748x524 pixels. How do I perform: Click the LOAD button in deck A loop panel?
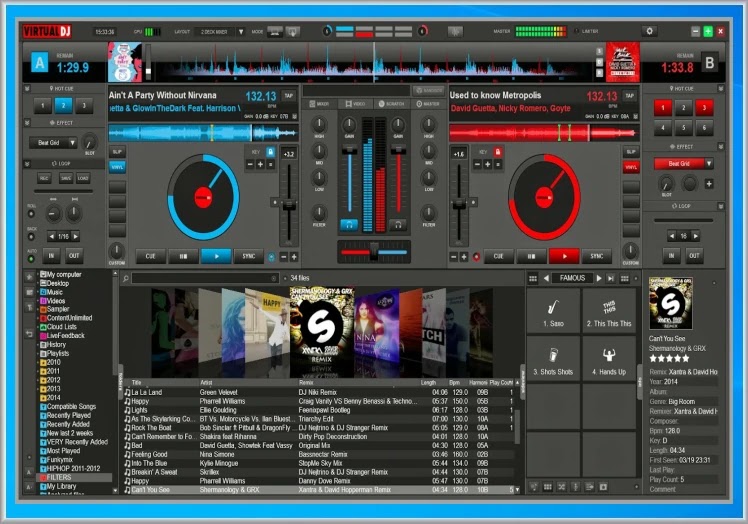click(83, 178)
